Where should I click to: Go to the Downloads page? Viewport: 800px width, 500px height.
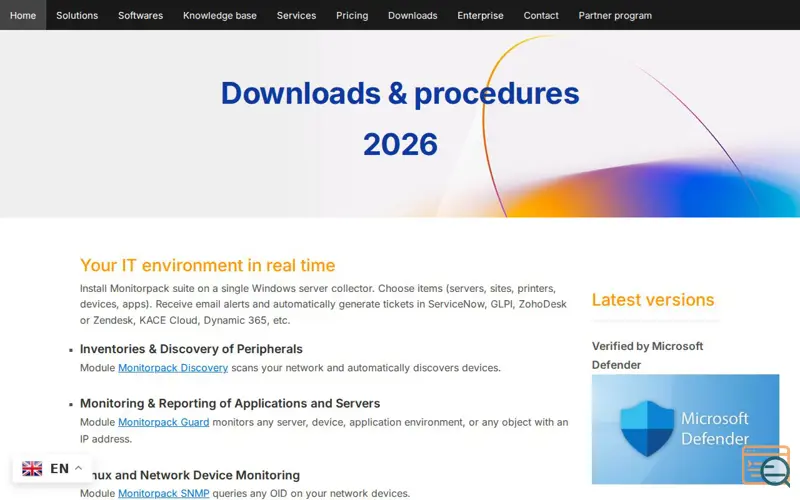[413, 15]
